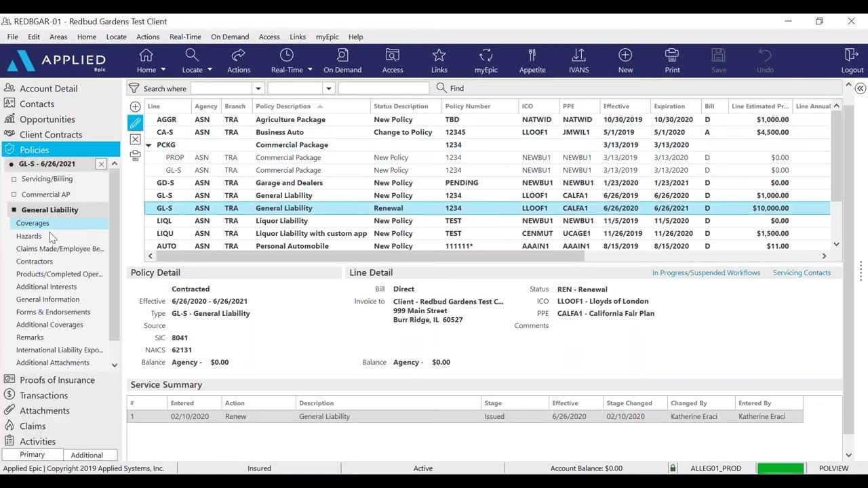Open In Progress/Suspended Workflows link

(706, 273)
